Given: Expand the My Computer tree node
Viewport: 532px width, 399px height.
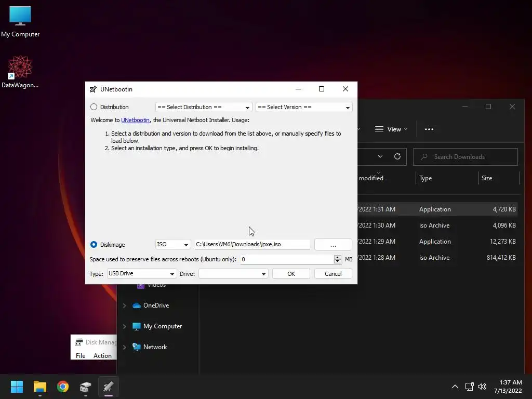Looking at the screenshot, I should click(x=125, y=326).
